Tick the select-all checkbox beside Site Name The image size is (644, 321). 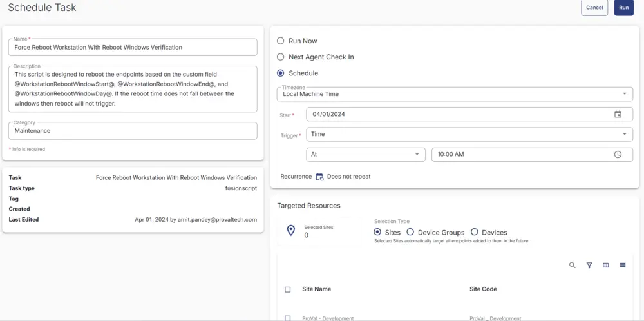287,289
